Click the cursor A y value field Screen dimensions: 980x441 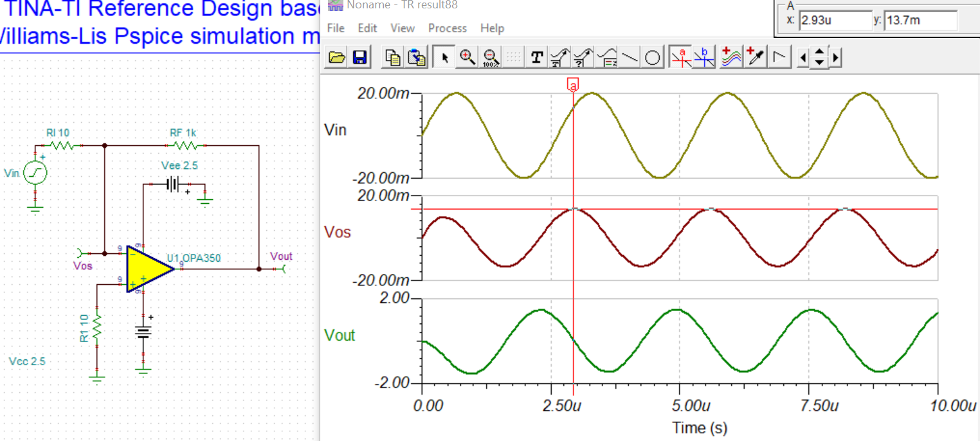point(921,20)
